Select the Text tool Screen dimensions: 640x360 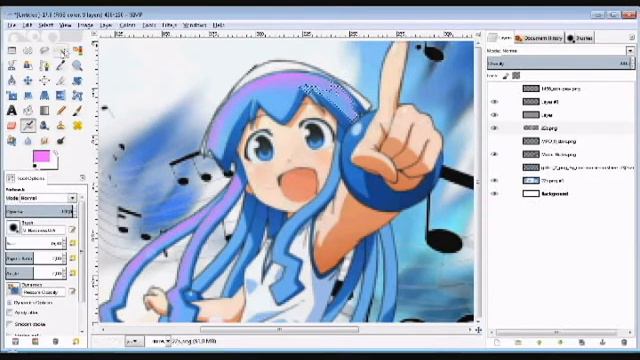[x=12, y=110]
